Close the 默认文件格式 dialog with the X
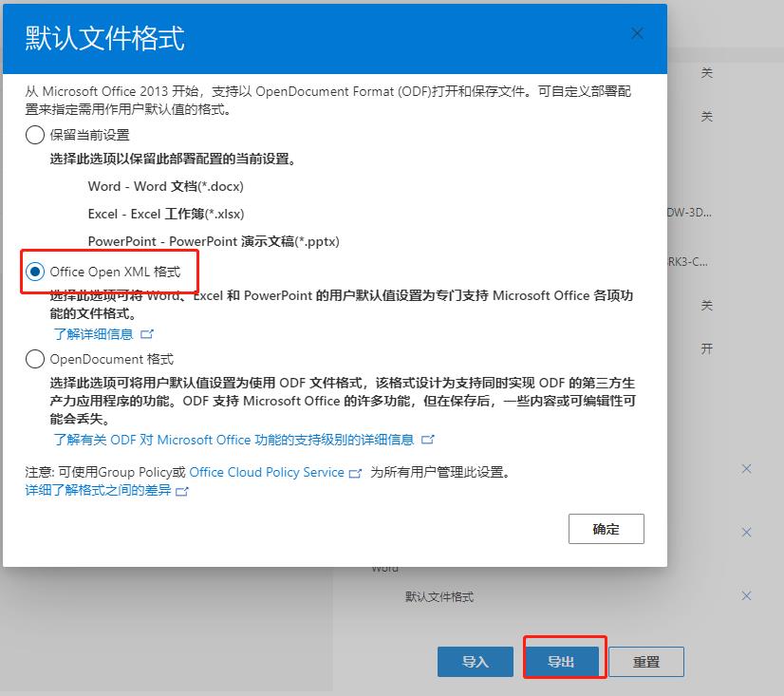The width and height of the screenshot is (784, 696). [x=637, y=34]
